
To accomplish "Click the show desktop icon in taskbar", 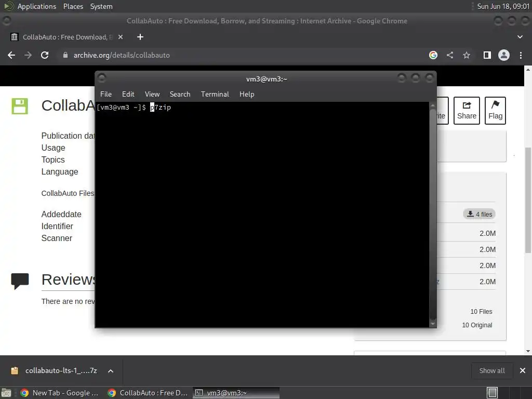I will [6, 393].
